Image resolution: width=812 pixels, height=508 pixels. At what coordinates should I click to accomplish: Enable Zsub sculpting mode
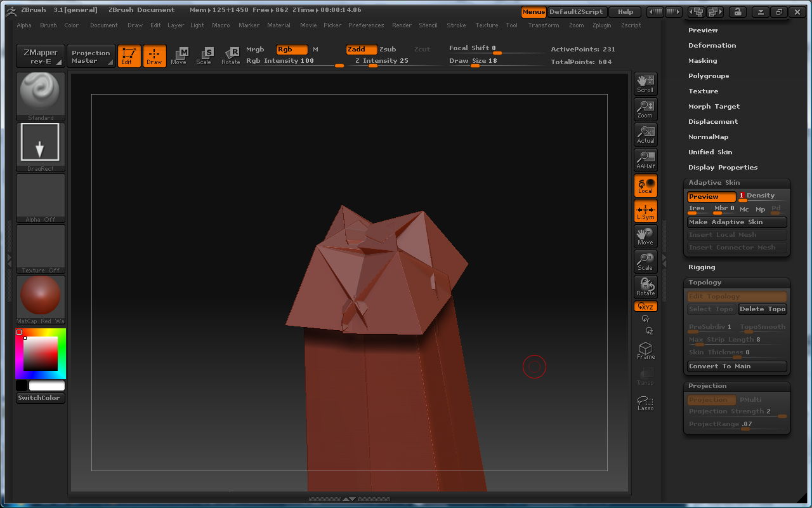(x=388, y=50)
